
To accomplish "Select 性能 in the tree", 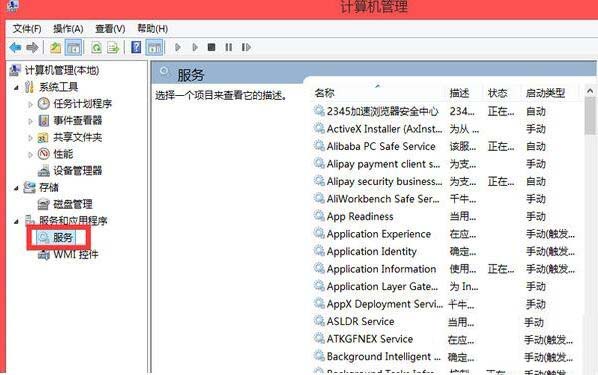I will (63, 154).
